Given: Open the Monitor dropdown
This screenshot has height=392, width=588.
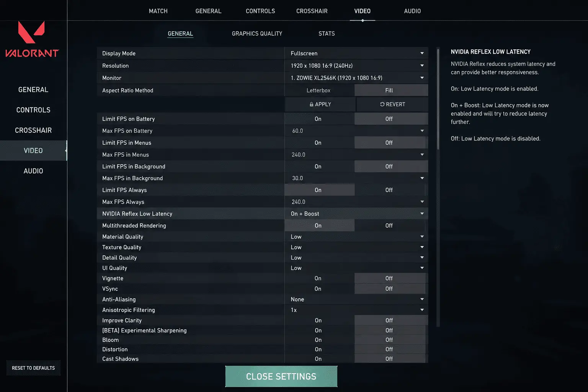Looking at the screenshot, I should 356,78.
